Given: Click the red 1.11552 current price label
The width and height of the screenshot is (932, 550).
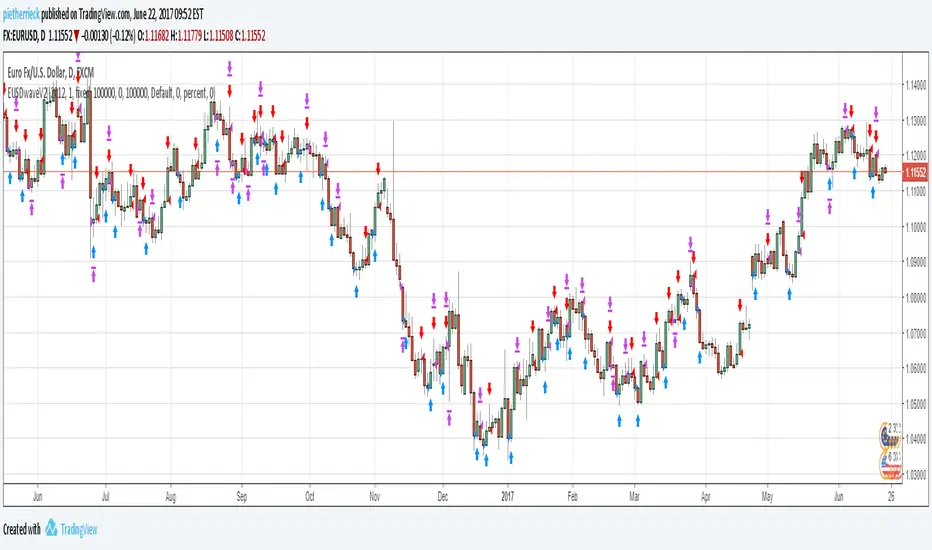Looking at the screenshot, I should 915,172.
